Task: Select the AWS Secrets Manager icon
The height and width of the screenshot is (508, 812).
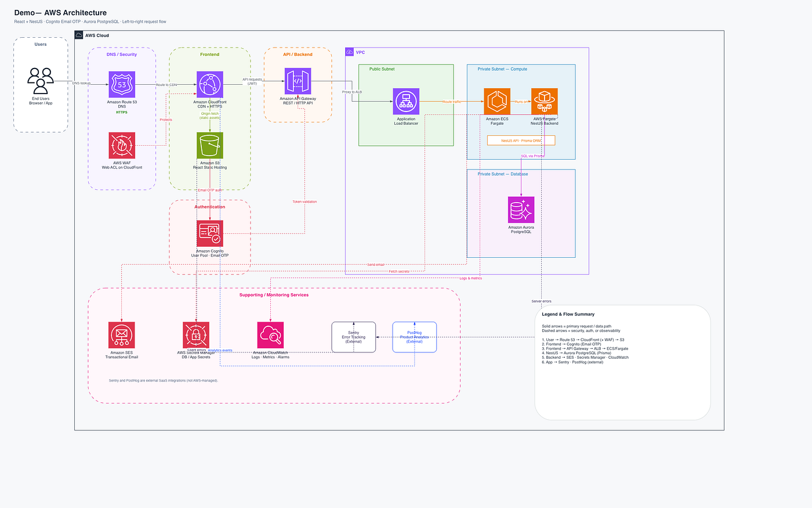Action: pos(196,335)
